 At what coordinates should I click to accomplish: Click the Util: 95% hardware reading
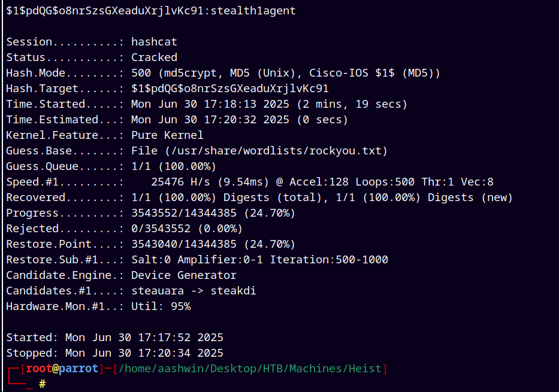click(161, 306)
